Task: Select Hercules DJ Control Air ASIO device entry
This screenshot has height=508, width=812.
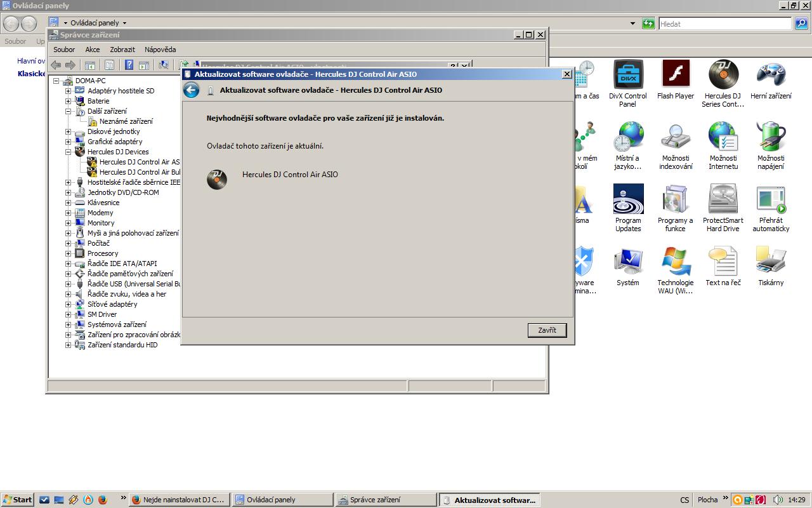Action: point(140,162)
